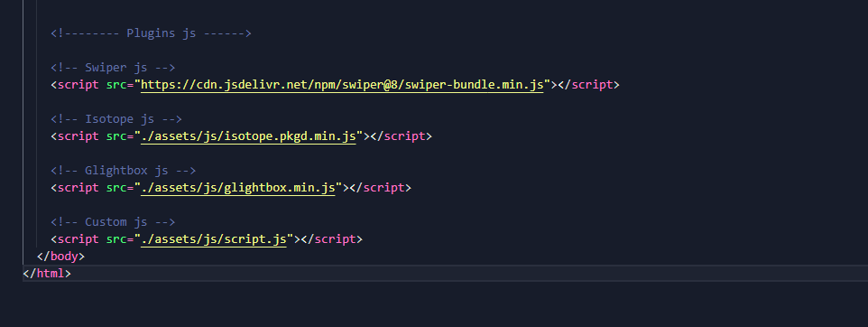This screenshot has height=327, width=868.
Task: Click the Custom js comment
Action: [113, 222]
